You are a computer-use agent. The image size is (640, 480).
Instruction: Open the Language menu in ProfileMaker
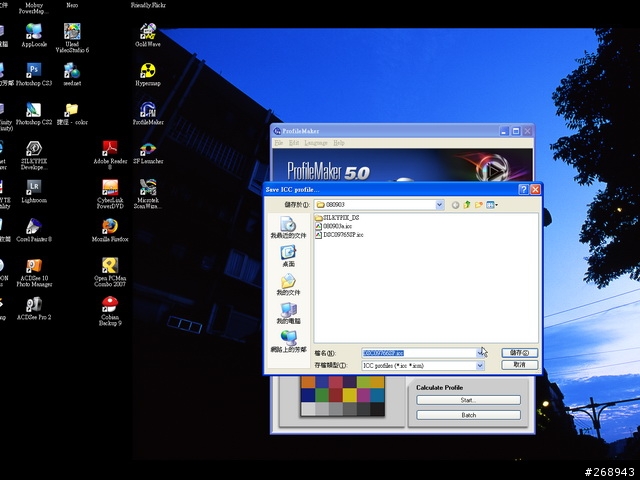(316, 143)
